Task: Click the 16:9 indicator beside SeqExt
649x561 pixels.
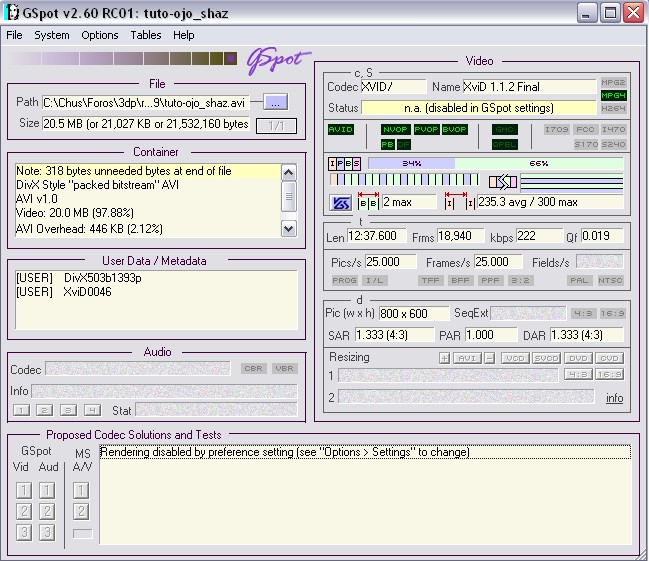Action: (x=613, y=313)
